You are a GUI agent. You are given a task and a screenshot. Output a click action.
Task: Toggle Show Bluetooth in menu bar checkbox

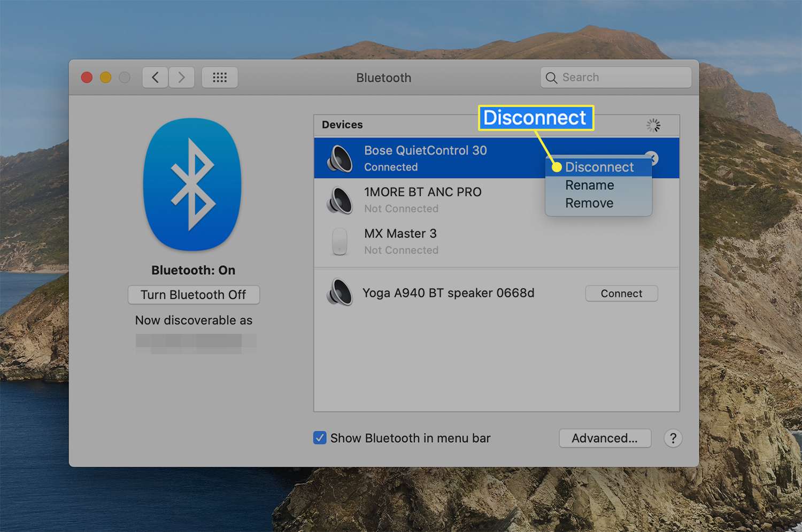[x=320, y=438]
